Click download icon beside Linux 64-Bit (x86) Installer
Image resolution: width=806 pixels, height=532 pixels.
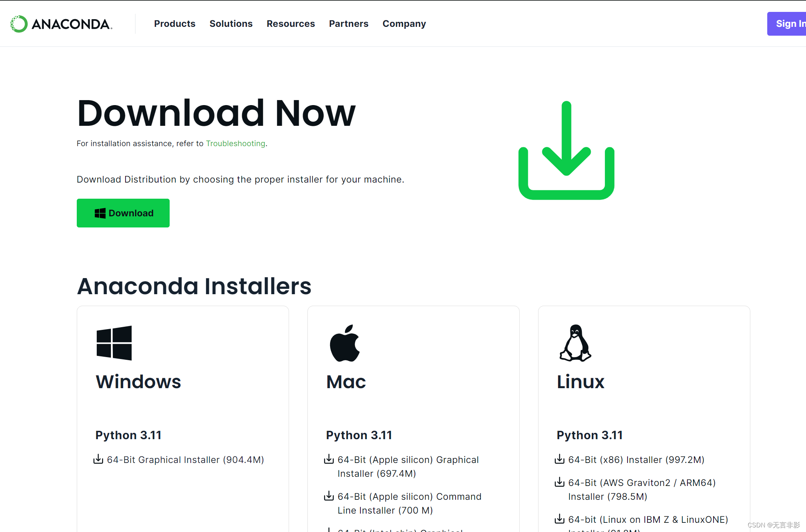560,459
